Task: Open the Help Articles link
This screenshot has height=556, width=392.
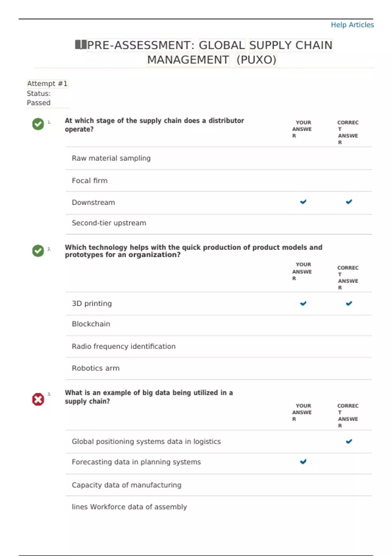Action: point(352,25)
